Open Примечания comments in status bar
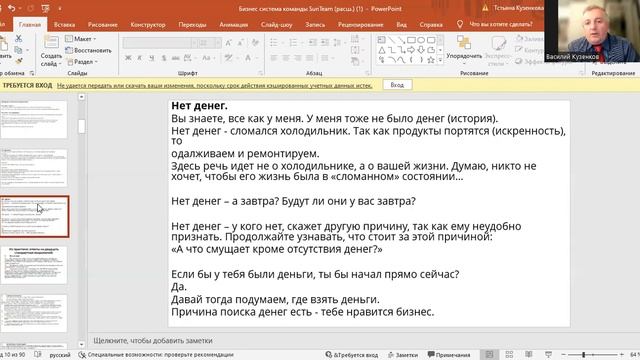 coord(449,355)
